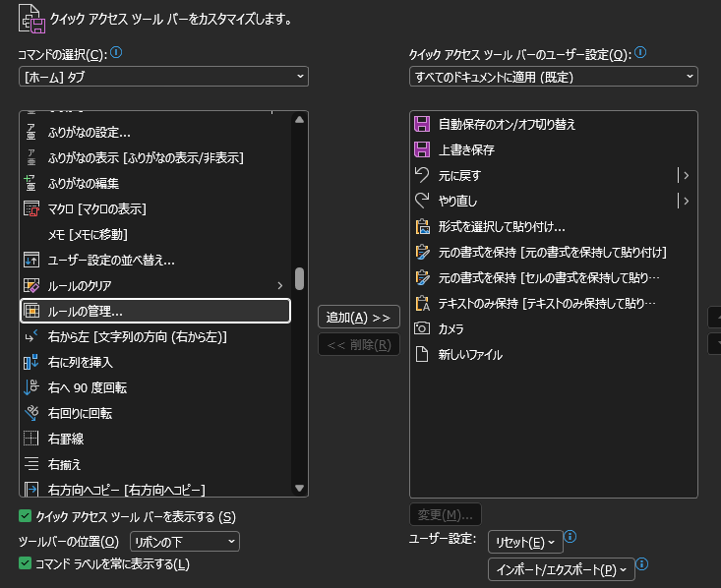
Task: Select 新しいファイル text in toolbar list
Action: pos(470,355)
